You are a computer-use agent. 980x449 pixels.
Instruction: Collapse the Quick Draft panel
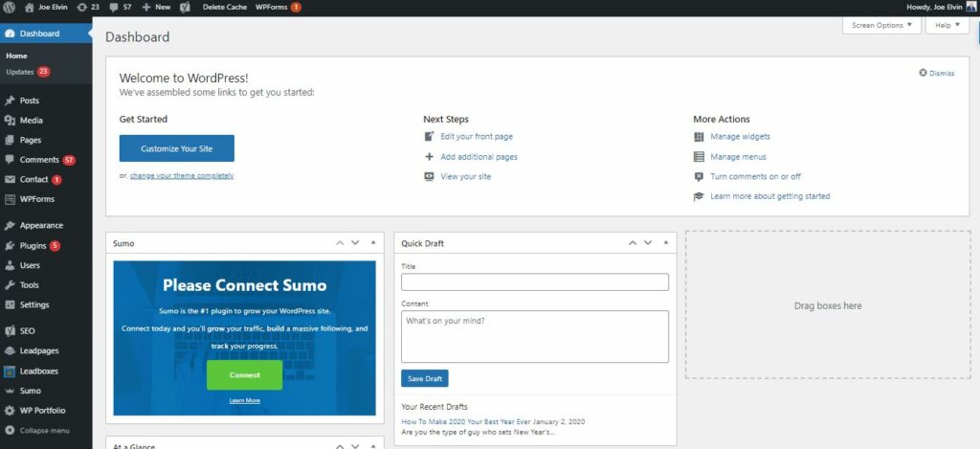coord(666,243)
